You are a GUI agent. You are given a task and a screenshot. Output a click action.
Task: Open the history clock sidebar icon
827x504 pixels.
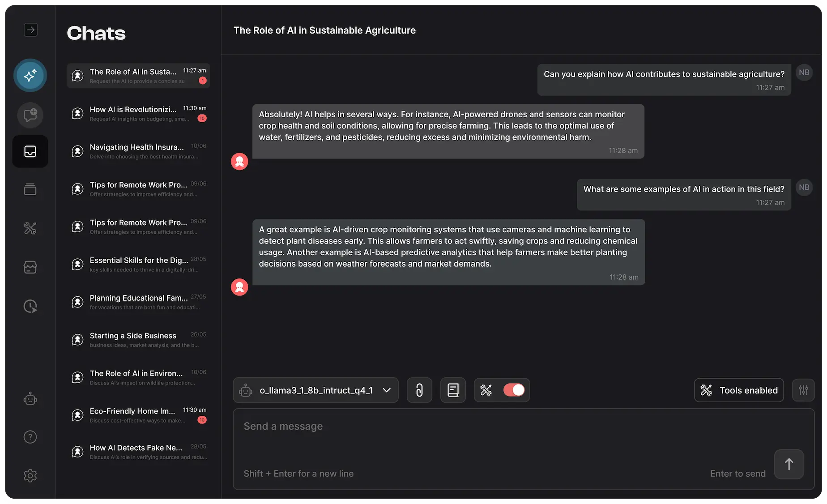pyautogui.click(x=30, y=306)
